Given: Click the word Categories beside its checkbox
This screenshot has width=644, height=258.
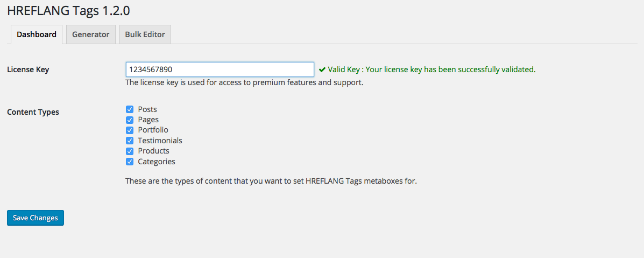Looking at the screenshot, I should (157, 162).
